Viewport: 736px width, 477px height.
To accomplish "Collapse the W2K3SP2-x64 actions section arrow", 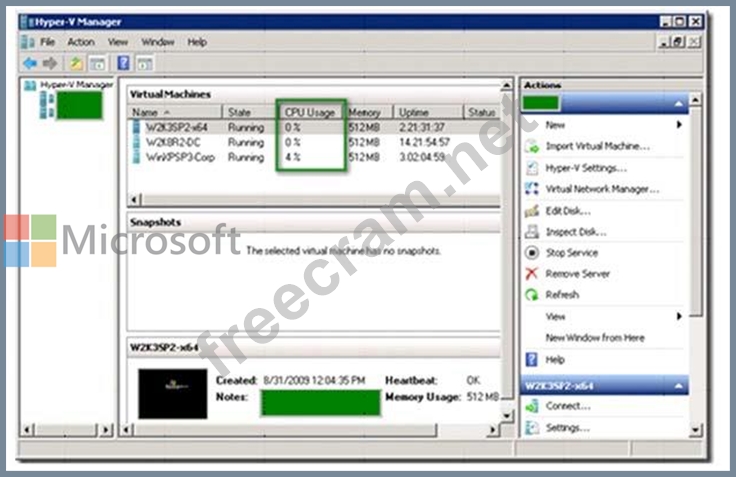I will (678, 386).
